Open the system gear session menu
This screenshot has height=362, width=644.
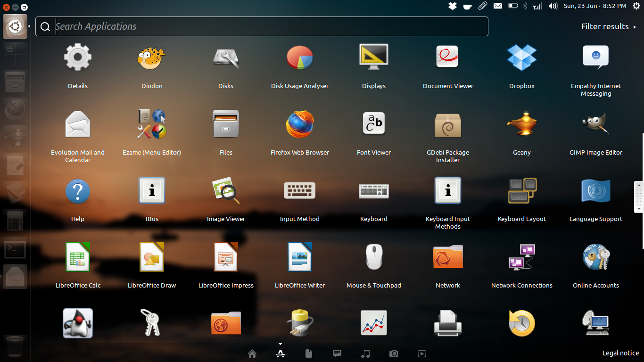[636, 6]
